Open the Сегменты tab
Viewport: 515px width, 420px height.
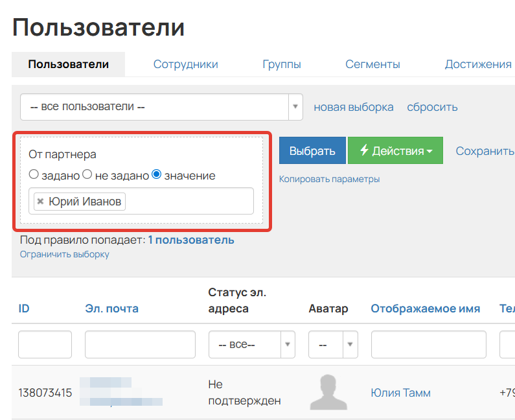coord(372,64)
